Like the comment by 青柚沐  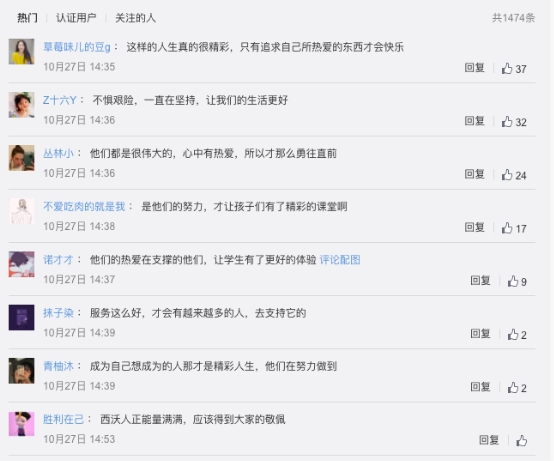517,388
